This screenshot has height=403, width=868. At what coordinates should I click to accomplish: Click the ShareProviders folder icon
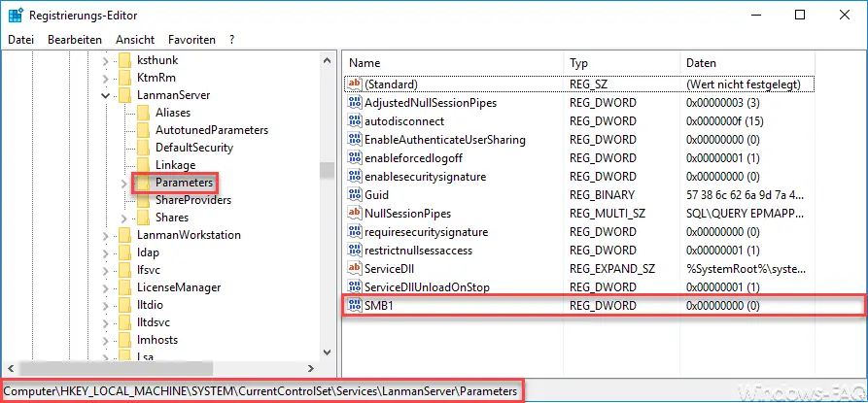pyautogui.click(x=144, y=200)
